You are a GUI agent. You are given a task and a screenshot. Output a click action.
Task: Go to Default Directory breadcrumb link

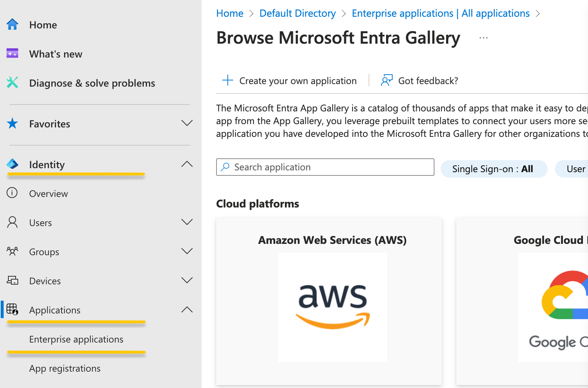coord(297,13)
